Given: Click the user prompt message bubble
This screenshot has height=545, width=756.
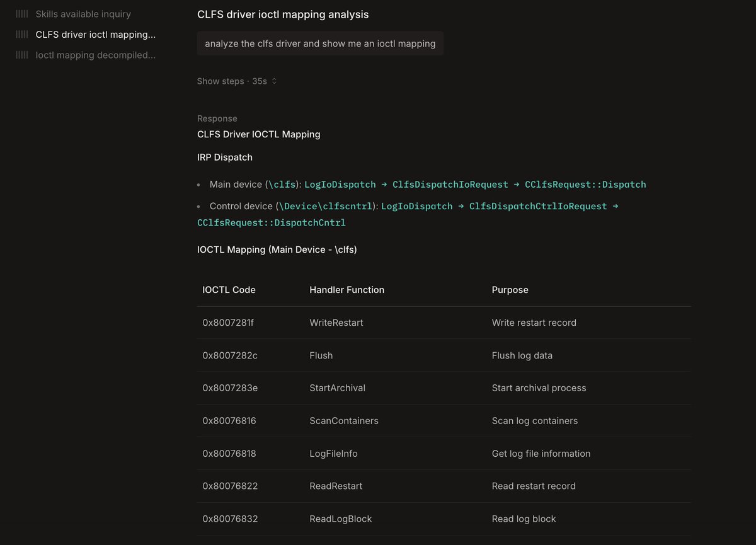Looking at the screenshot, I should pos(320,43).
